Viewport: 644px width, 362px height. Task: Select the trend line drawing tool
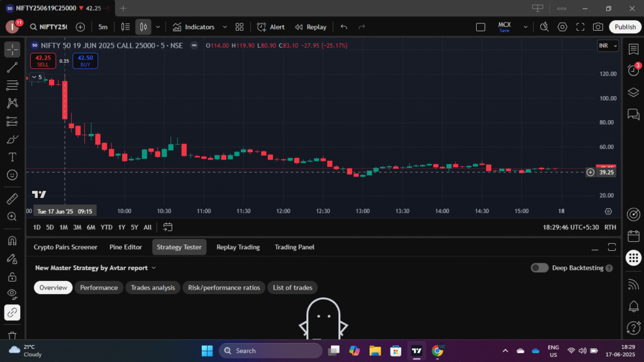13,68
